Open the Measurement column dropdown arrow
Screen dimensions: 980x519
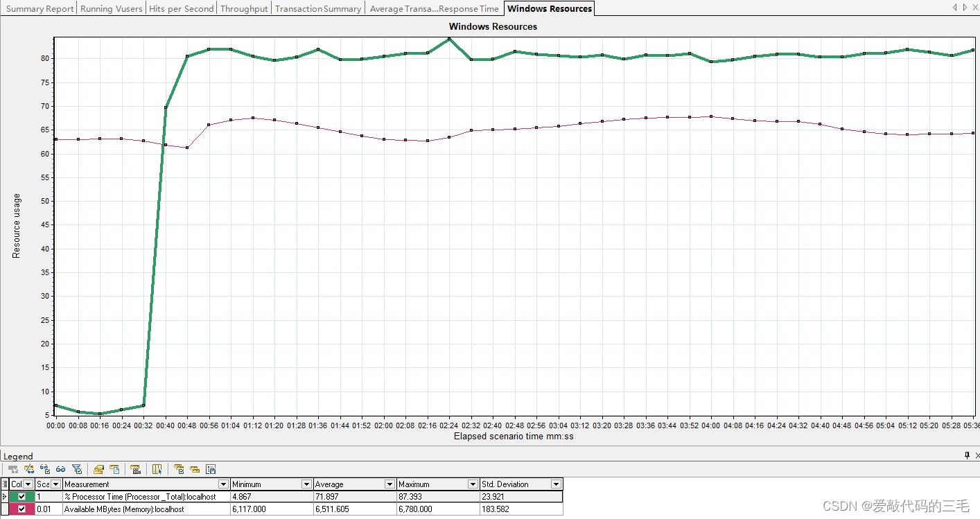(x=223, y=484)
